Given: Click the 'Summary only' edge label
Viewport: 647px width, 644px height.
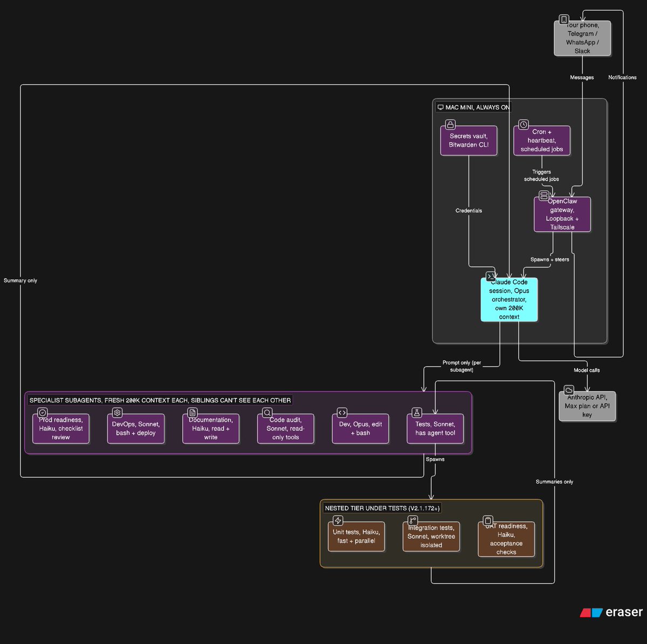Looking at the screenshot, I should [20, 281].
